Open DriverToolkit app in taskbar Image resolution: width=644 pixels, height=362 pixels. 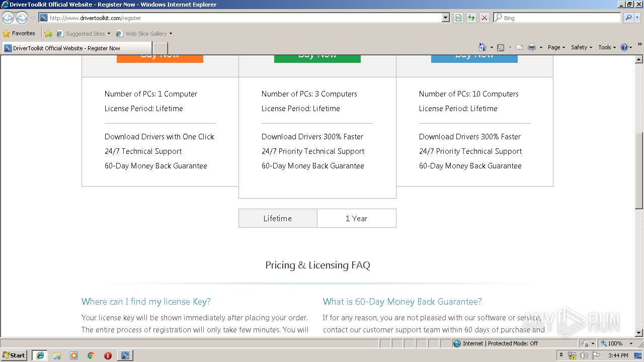point(125,355)
